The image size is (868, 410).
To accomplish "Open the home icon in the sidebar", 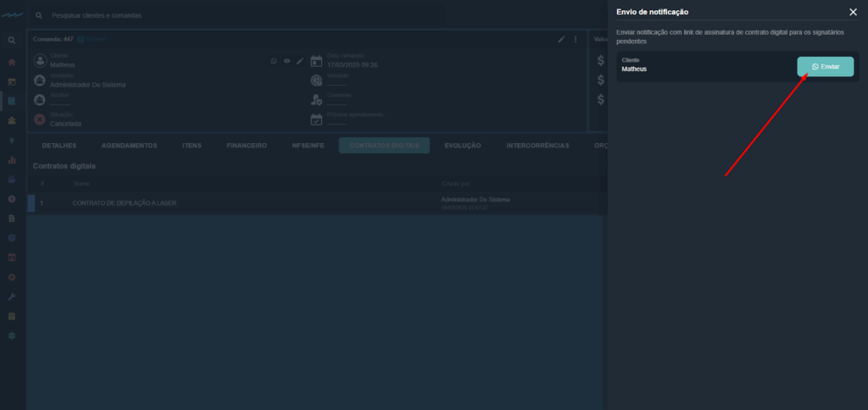I will pos(12,62).
